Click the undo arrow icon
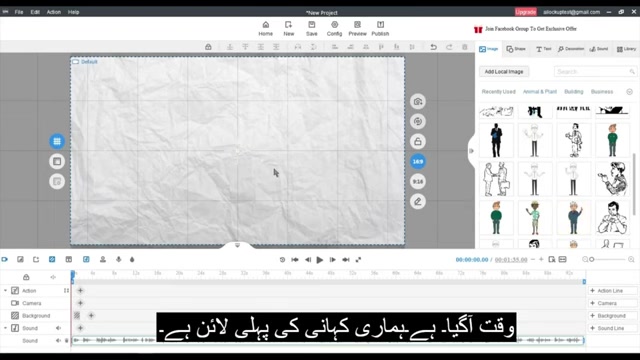 tap(433, 47)
